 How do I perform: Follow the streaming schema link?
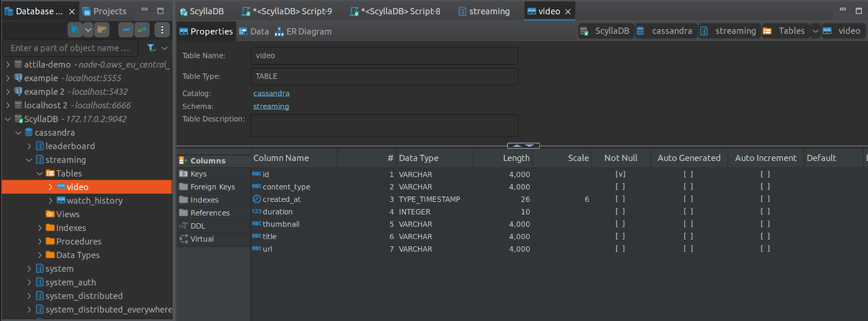pos(271,106)
